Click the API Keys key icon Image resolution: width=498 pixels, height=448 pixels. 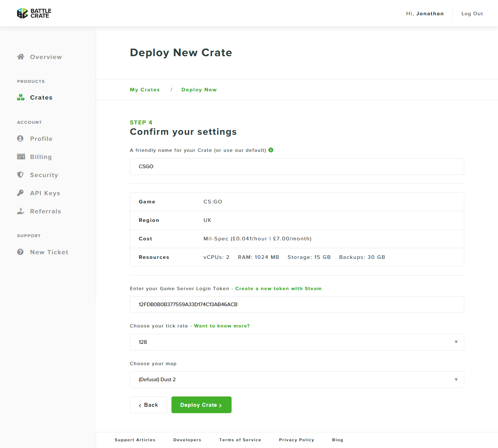coord(20,193)
